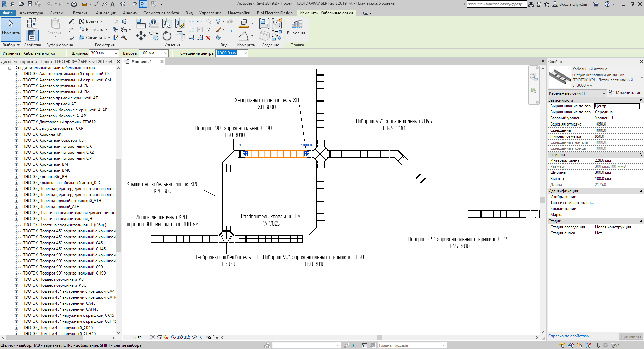Open the Default 3D View icon
The width and height of the screenshot is (644, 349).
[123, 4]
